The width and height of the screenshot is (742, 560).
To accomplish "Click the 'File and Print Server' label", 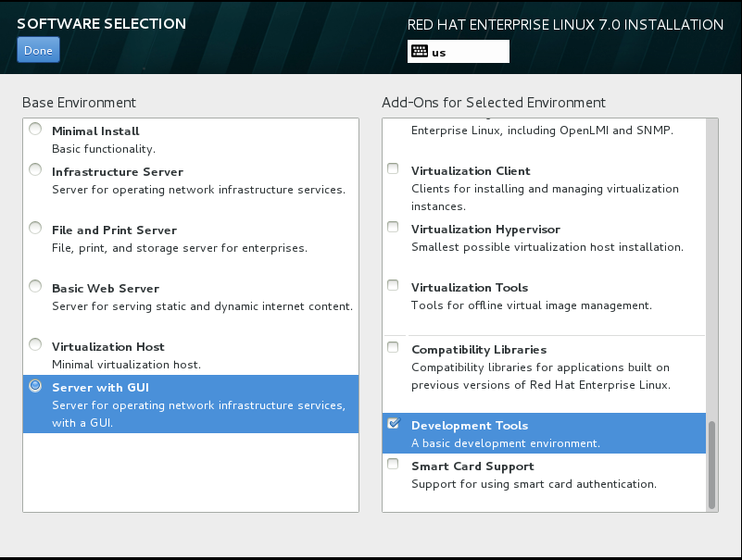I will pyautogui.click(x=115, y=230).
